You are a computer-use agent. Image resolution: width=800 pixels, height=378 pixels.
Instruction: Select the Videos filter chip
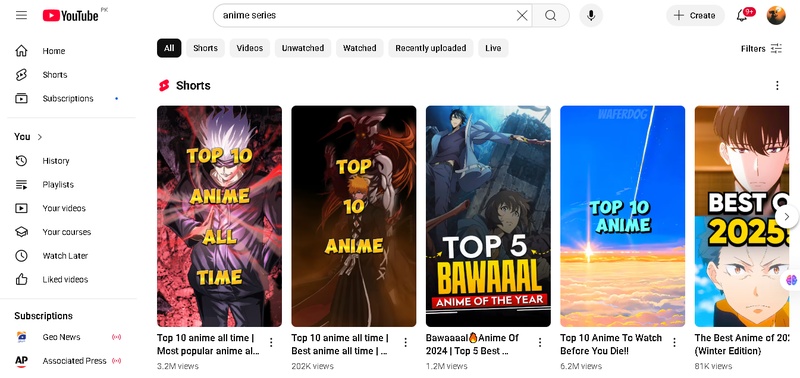tap(249, 48)
